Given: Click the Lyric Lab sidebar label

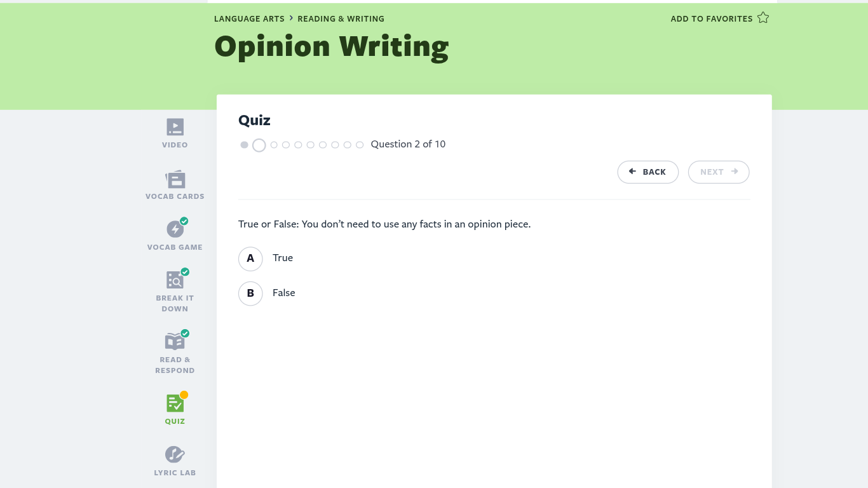Looking at the screenshot, I should click(x=175, y=473).
